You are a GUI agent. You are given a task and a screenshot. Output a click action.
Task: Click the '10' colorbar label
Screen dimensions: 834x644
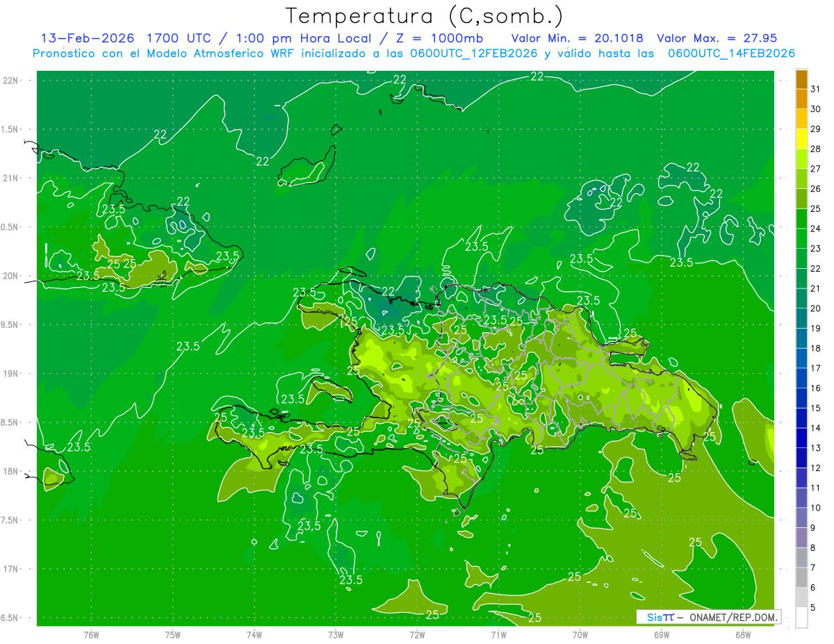click(x=816, y=508)
